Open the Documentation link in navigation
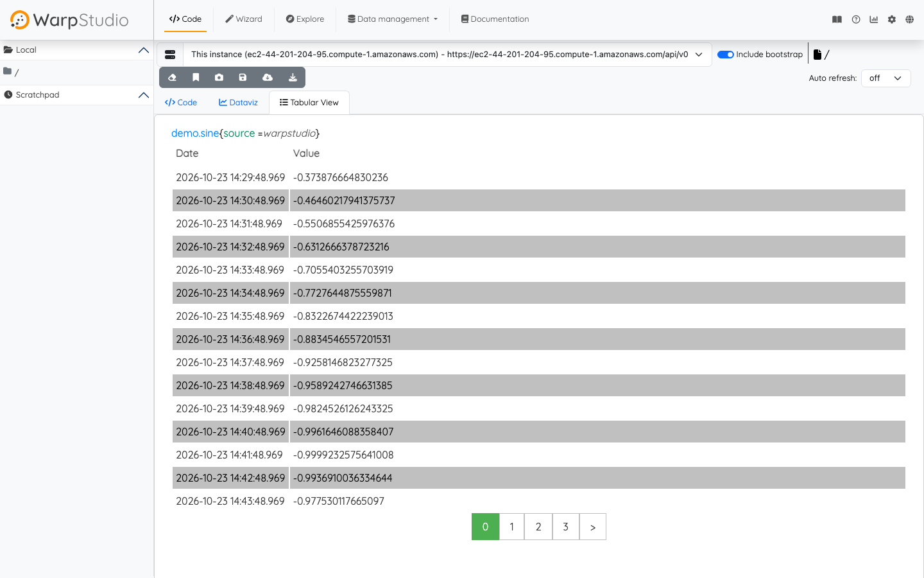This screenshot has width=924, height=578. [x=495, y=19]
